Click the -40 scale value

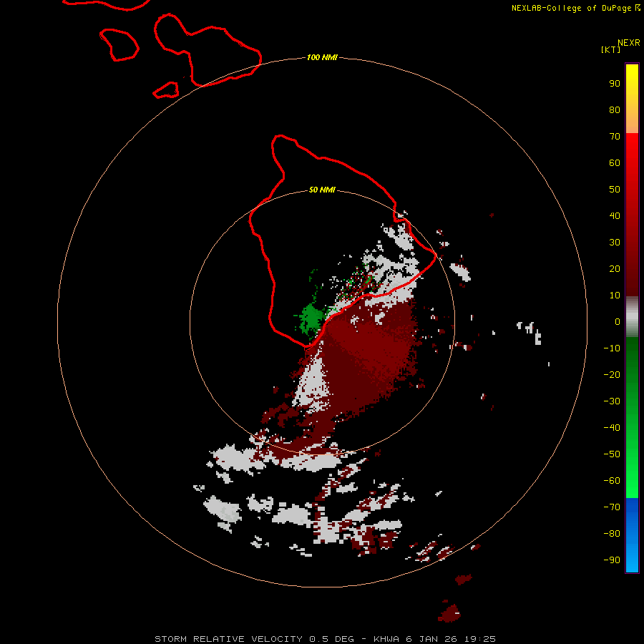tap(612, 428)
